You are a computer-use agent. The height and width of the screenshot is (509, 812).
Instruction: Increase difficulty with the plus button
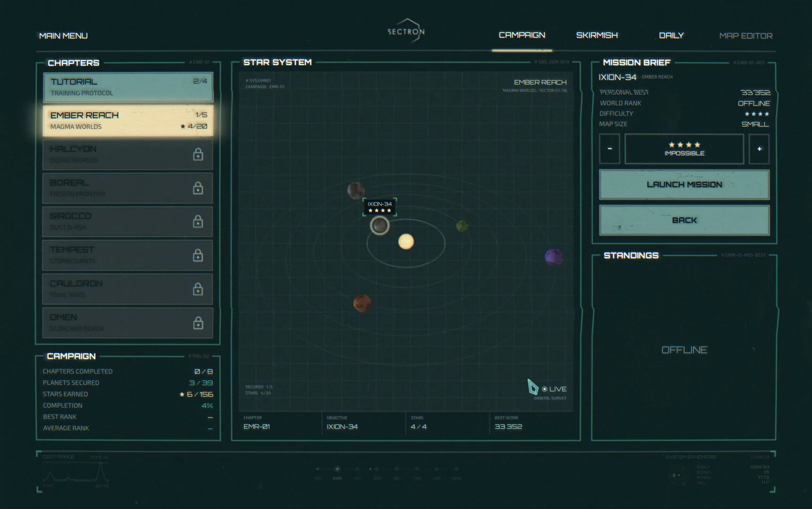coord(759,149)
